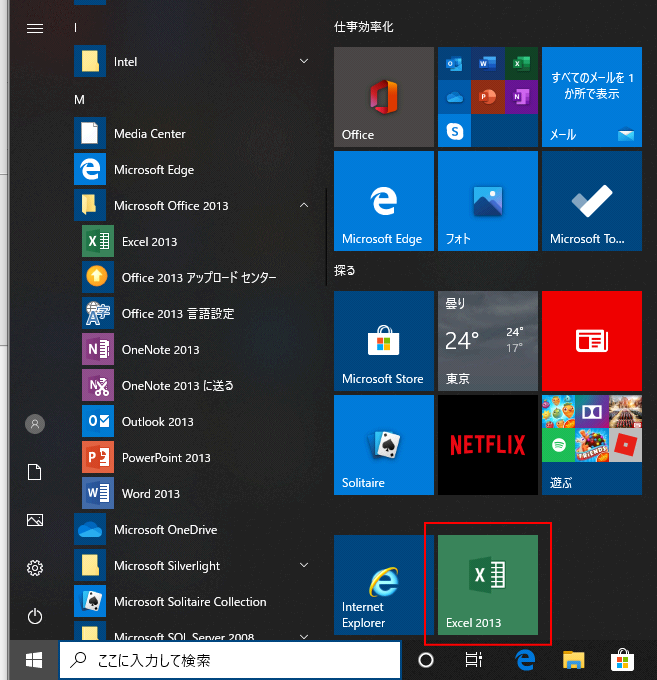Open Pictures from the left rail
657x680 pixels.
35,520
